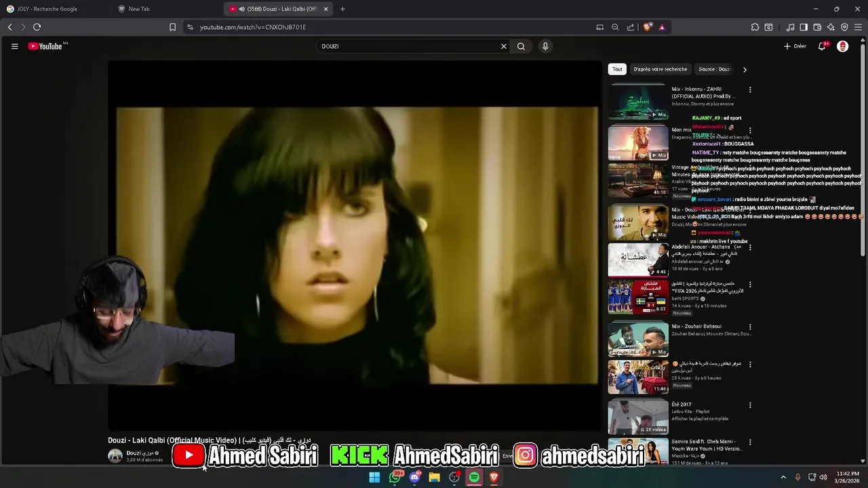Open options for Mix - Zouhair Bahaoui
Viewport: 868px width, 488px height.
(x=750, y=327)
